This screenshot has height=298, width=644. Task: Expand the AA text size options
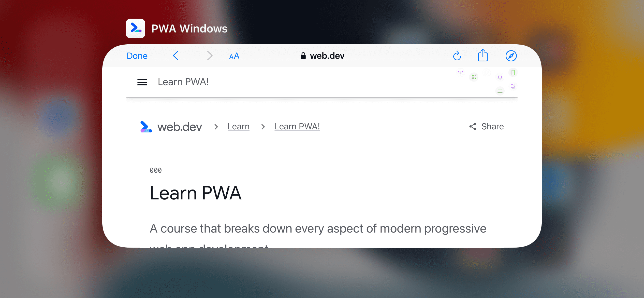[234, 56]
